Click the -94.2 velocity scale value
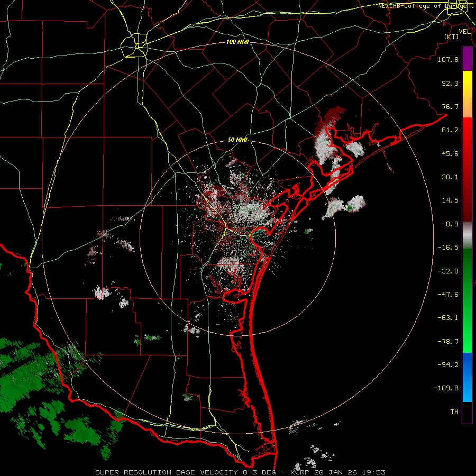Screen dimensions: 476x476 [448, 365]
